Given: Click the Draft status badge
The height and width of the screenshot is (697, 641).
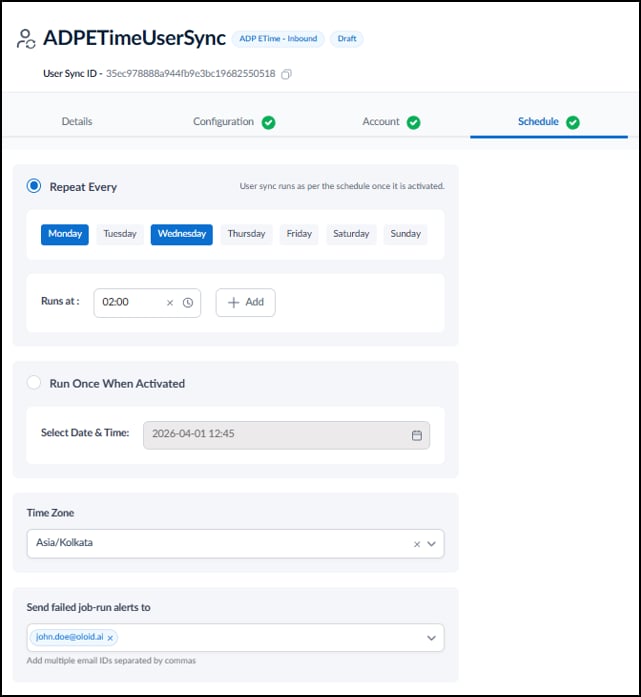Looking at the screenshot, I should (x=347, y=39).
